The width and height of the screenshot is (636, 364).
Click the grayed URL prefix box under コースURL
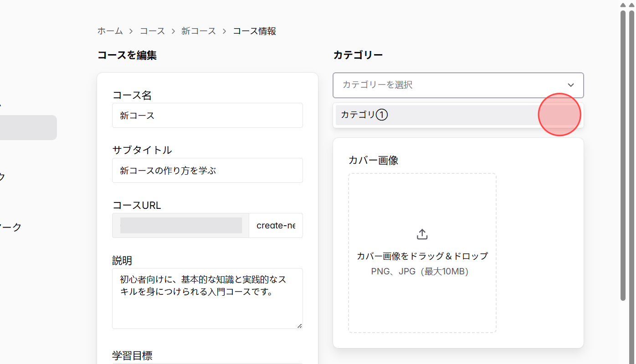click(180, 225)
